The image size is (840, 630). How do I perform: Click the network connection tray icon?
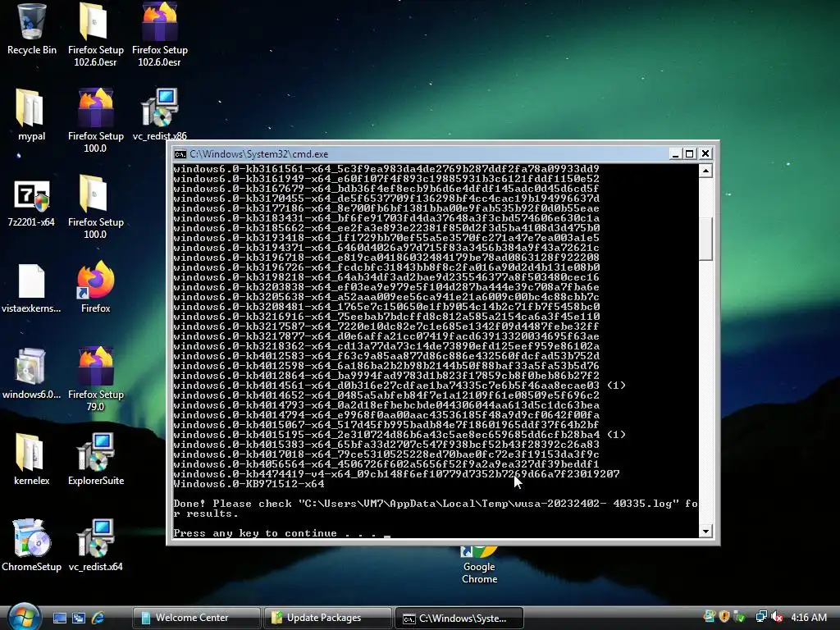coord(760,617)
